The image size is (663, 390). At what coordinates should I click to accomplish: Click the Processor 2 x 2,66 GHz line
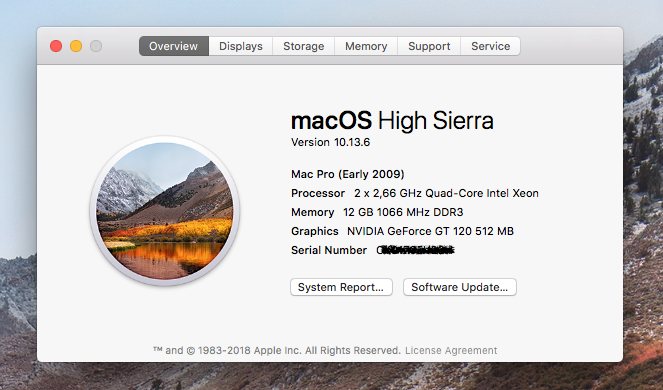click(x=415, y=193)
